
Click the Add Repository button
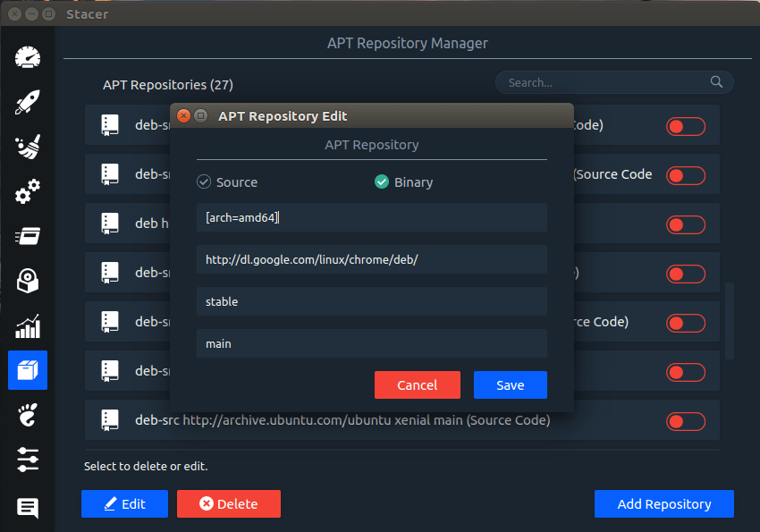(x=664, y=504)
